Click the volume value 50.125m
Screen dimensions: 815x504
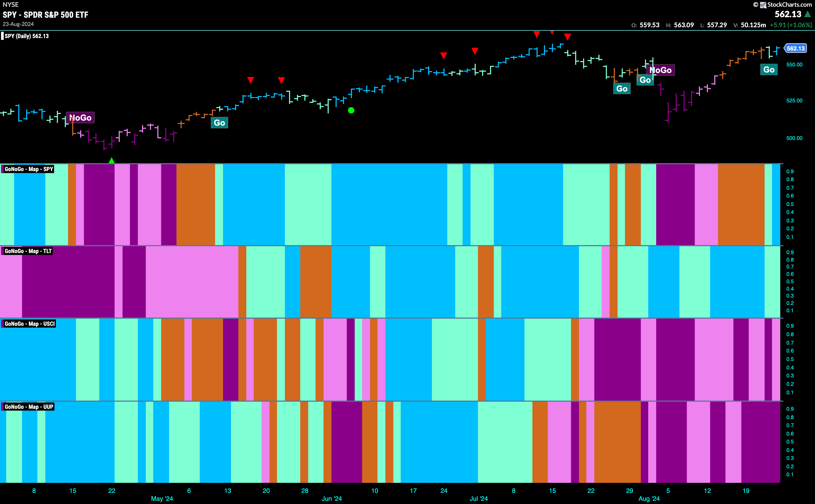pos(753,25)
